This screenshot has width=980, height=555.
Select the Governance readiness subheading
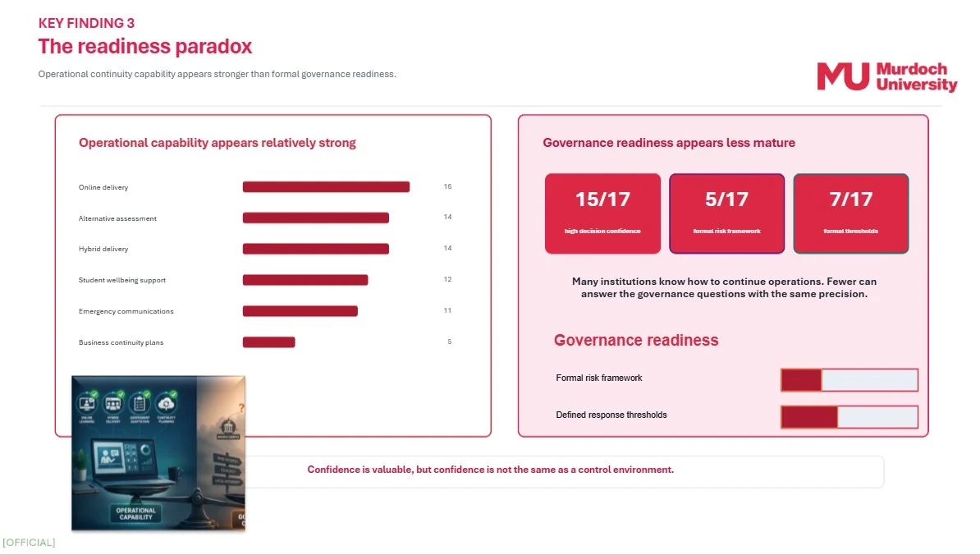pos(636,340)
